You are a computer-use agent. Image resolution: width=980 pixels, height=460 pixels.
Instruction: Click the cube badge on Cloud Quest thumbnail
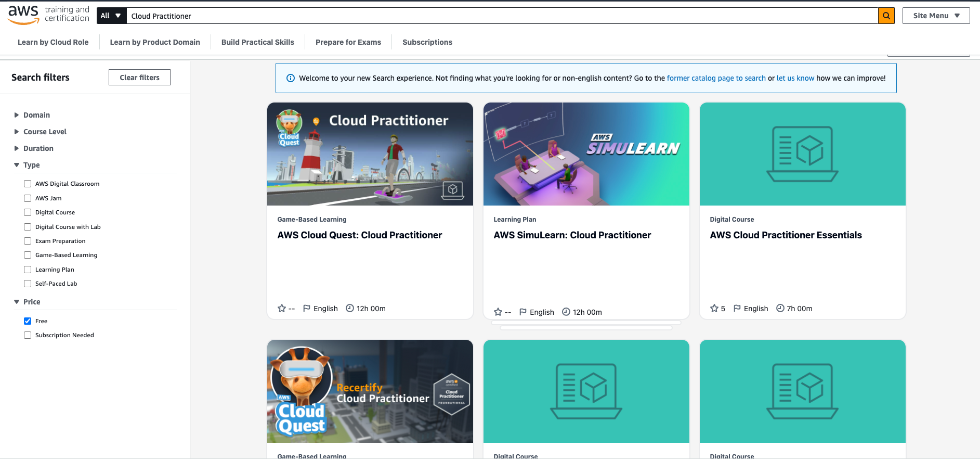[453, 190]
